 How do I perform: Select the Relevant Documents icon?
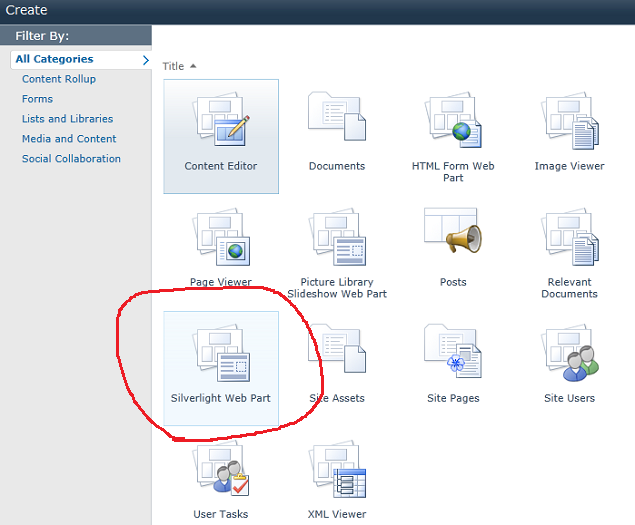569,237
